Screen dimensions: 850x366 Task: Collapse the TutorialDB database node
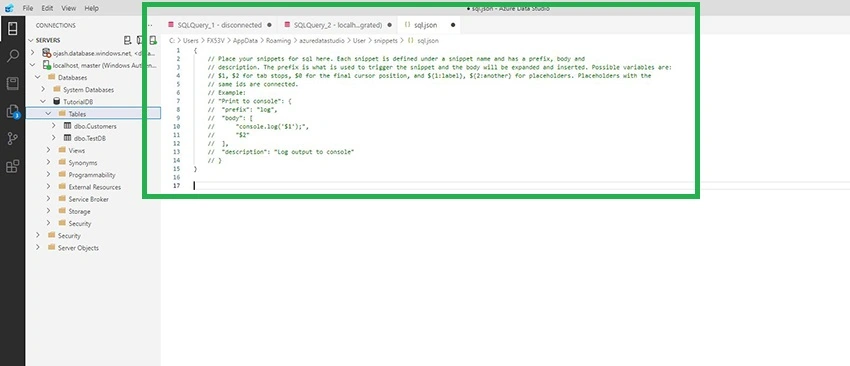[43, 101]
